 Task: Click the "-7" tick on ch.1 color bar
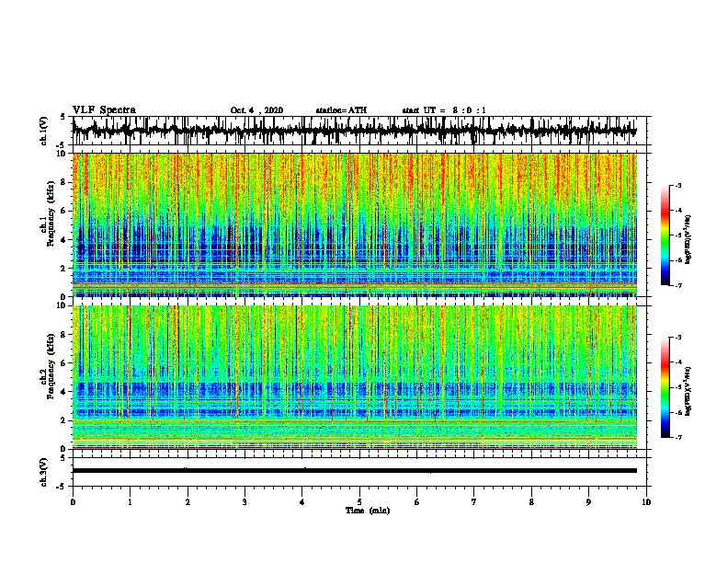[677, 285]
